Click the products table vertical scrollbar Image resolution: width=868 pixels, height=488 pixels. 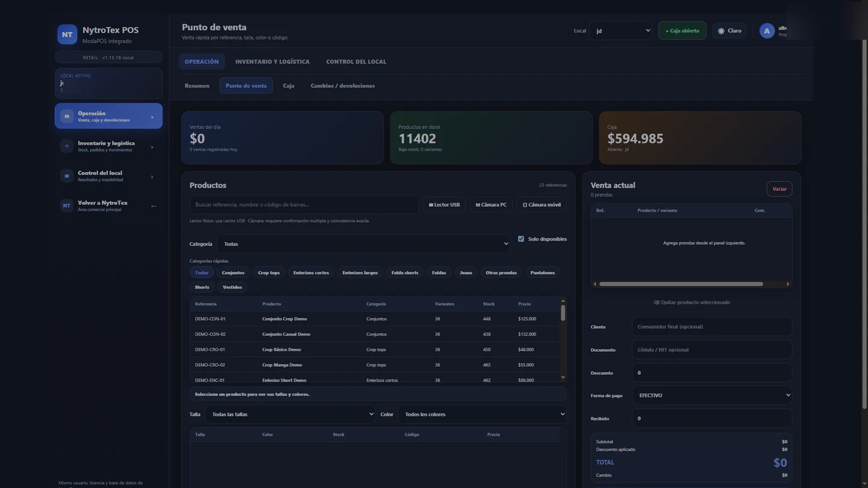click(563, 313)
